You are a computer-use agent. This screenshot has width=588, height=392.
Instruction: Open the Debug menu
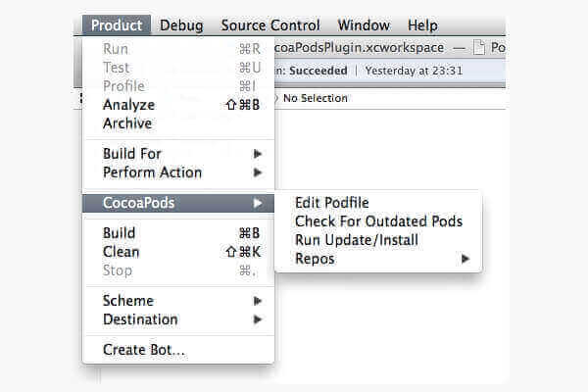[x=181, y=25]
